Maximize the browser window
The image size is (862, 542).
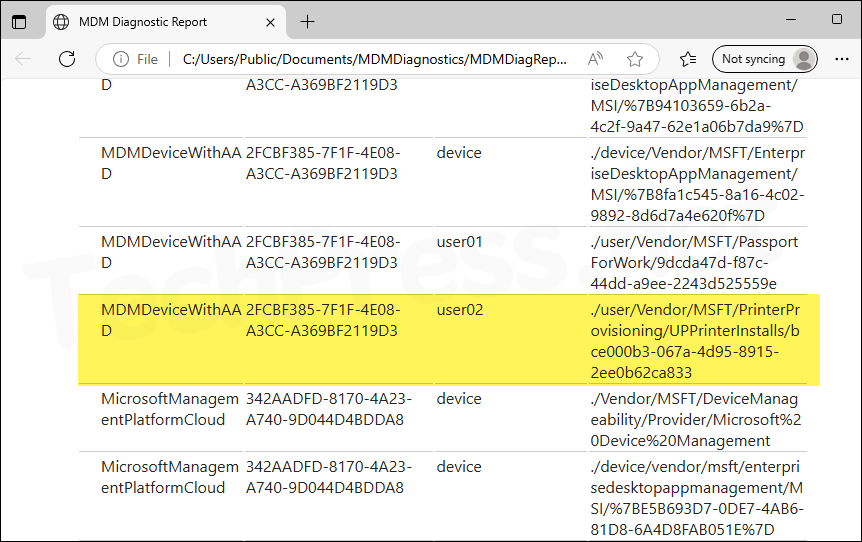(837, 19)
